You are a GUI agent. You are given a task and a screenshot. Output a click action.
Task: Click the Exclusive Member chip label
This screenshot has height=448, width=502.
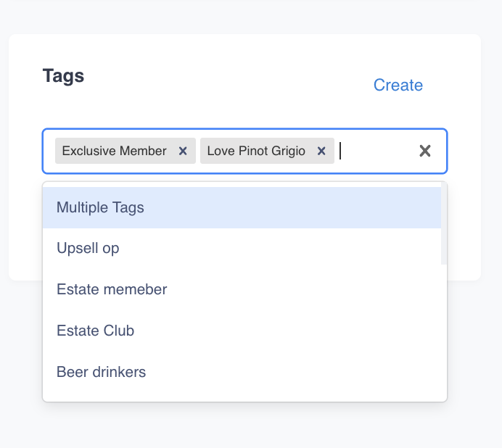point(114,151)
